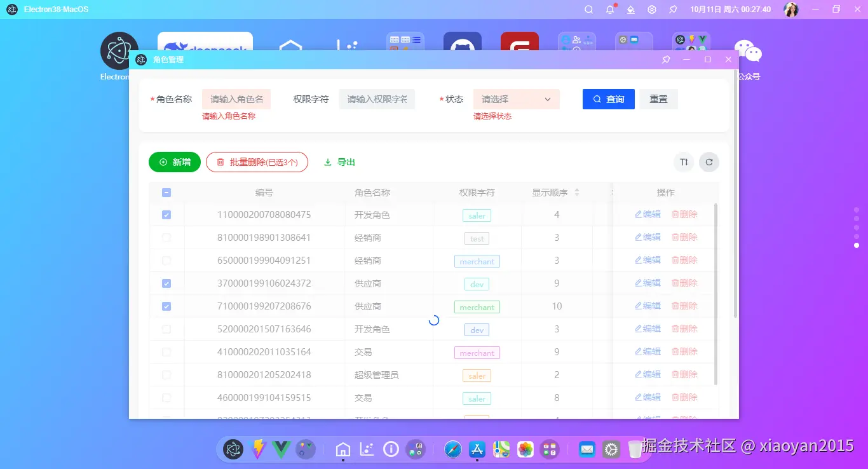
Task: Open the 状态 (status) select dropdown
Action: (x=516, y=99)
